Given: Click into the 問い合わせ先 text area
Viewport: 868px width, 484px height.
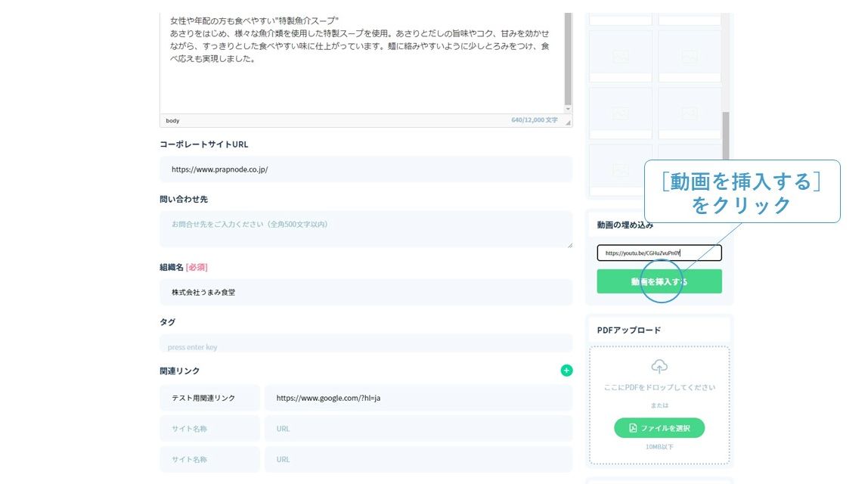Looking at the screenshot, I should pyautogui.click(x=366, y=228).
